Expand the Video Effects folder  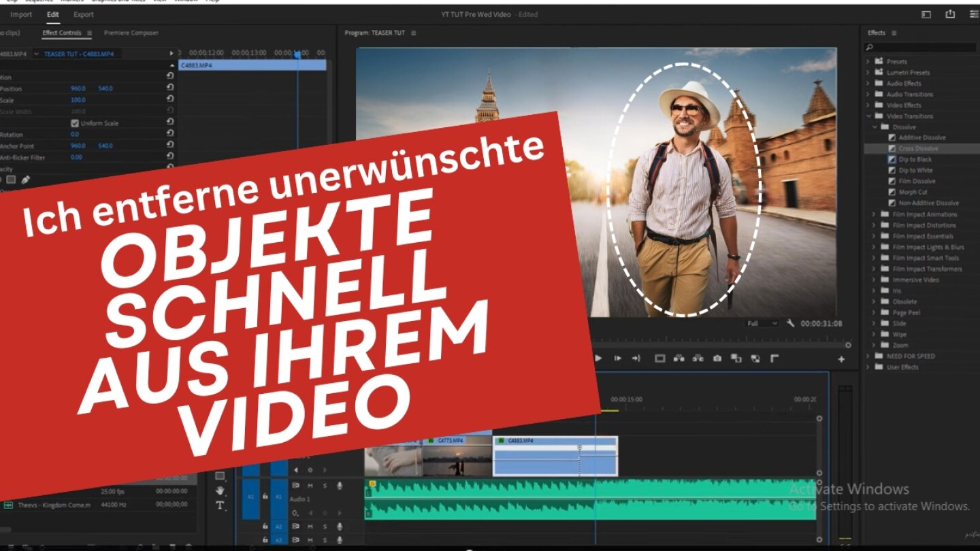pyautogui.click(x=868, y=105)
